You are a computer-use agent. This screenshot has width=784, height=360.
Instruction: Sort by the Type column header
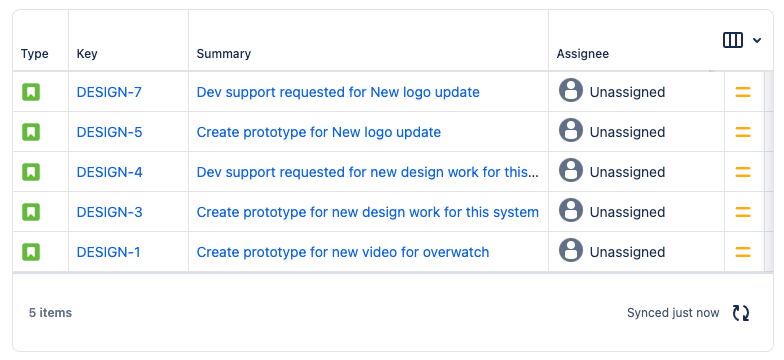point(34,54)
